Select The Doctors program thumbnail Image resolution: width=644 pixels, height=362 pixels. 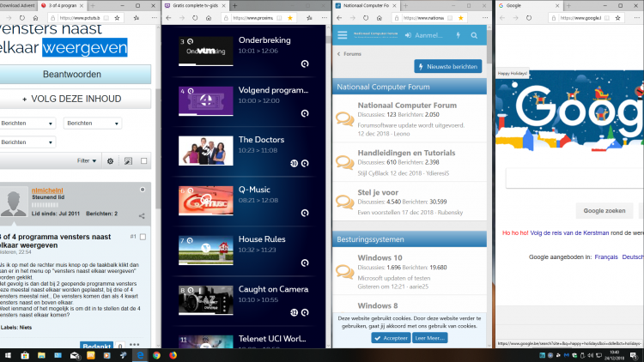(x=205, y=151)
